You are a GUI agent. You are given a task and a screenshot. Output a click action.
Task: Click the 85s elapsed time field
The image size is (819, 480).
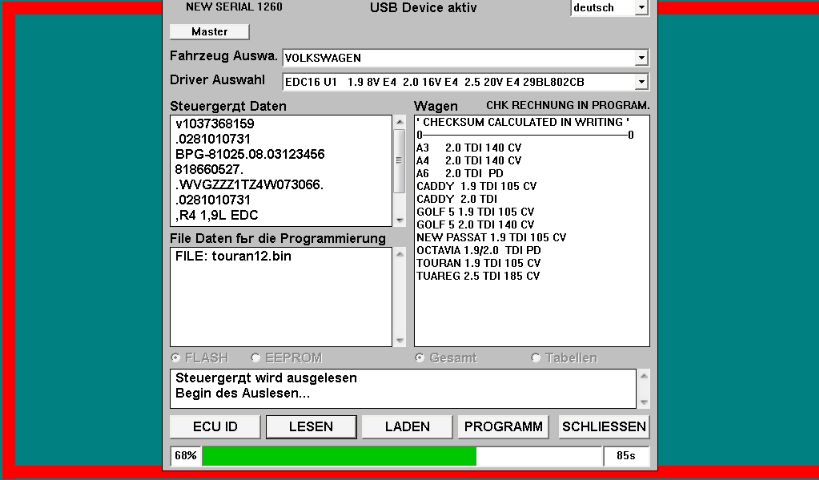point(626,456)
